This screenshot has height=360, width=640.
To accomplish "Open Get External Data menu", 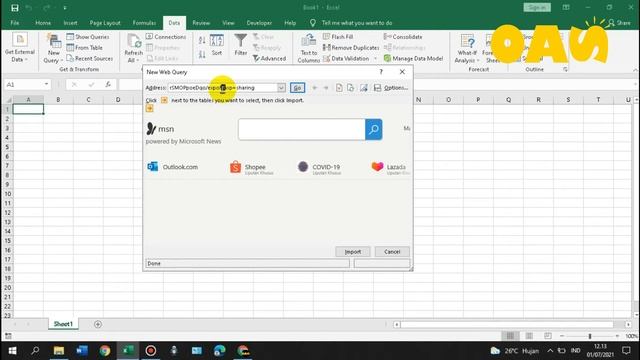I will (x=19, y=47).
